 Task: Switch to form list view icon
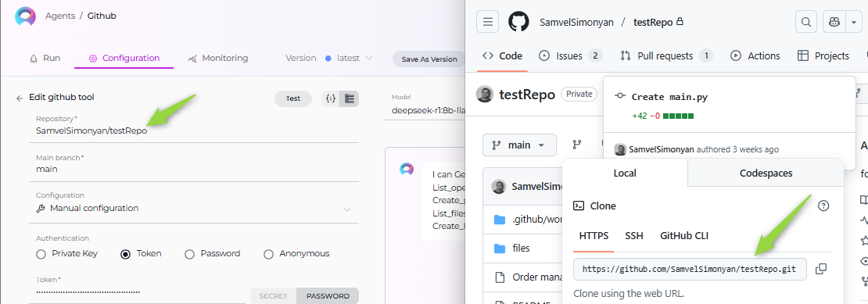(350, 98)
